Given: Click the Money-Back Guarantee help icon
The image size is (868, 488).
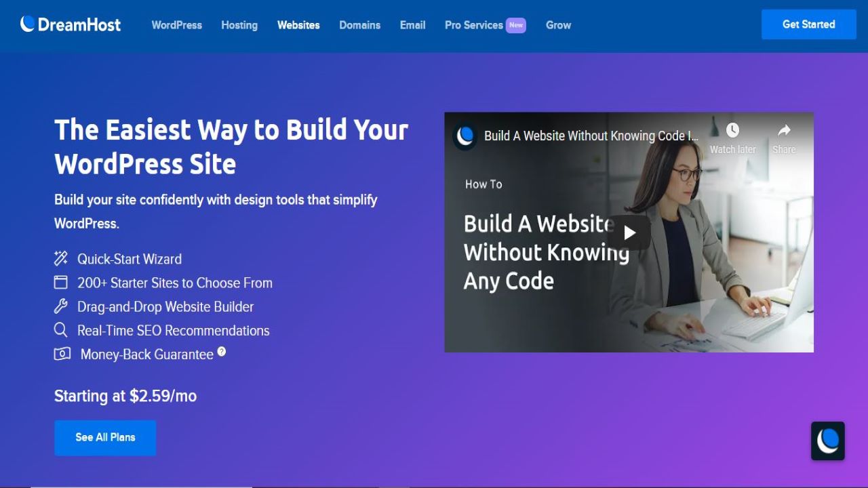Looking at the screenshot, I should (221, 352).
